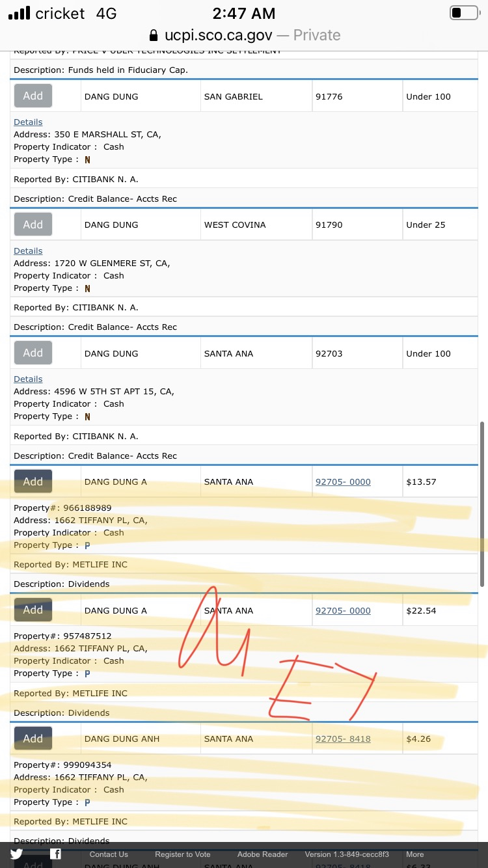Screen dimensions: 488x868
Task: Select zip code '92703'
Action: pos(329,353)
